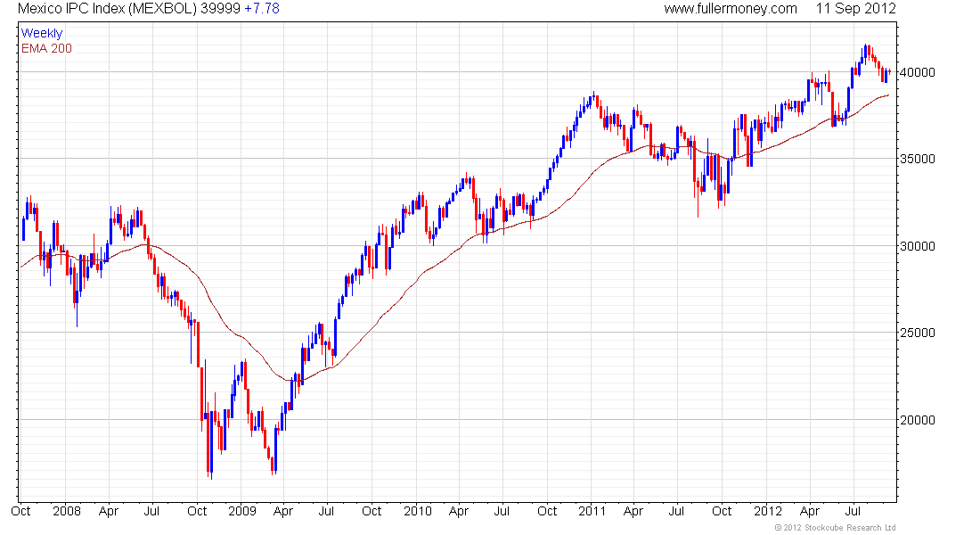Screen dimensions: 980x535
Task: Click the first 'Oct' label at axis start
Action: pos(20,511)
